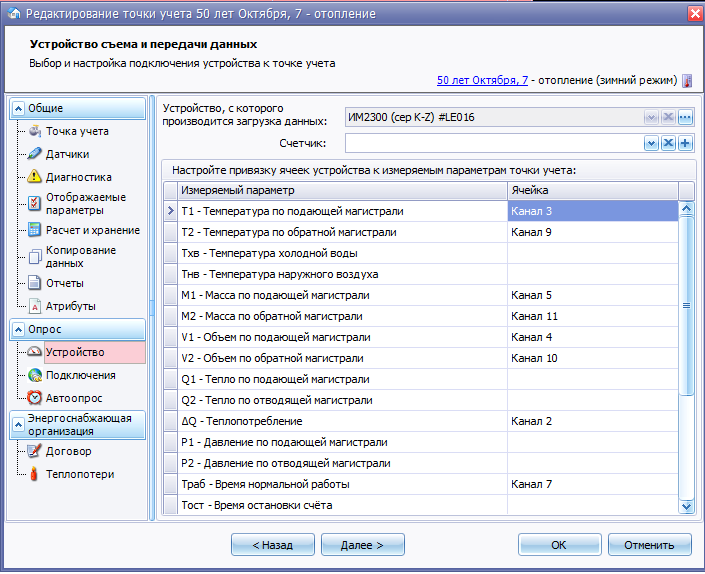Select Подключения in the tree
The width and height of the screenshot is (705, 574).
[x=81, y=375]
